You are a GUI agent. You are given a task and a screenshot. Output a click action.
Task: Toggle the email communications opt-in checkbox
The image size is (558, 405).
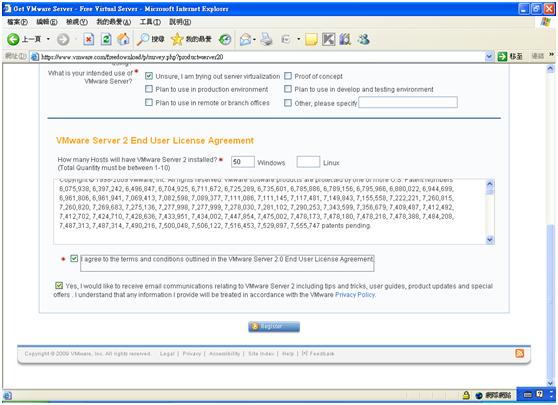59,285
